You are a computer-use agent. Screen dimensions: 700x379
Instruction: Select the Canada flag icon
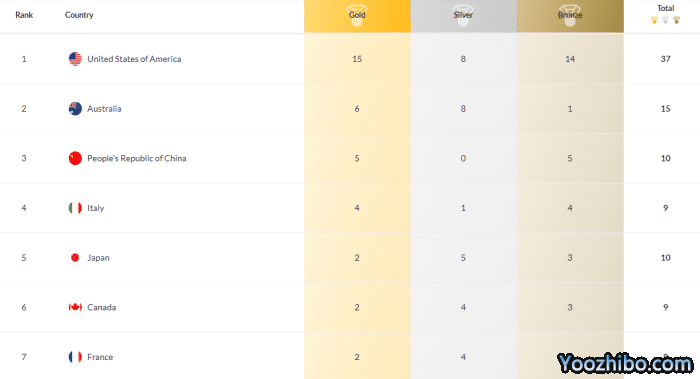(x=75, y=307)
